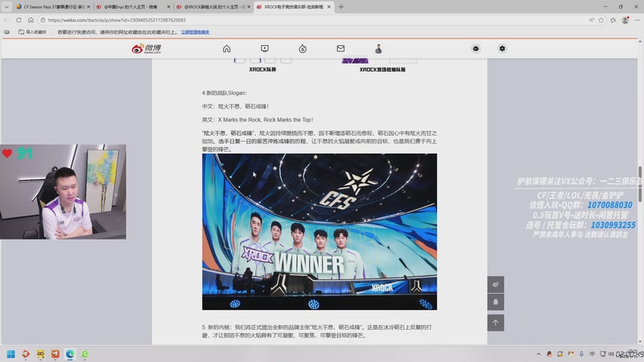The height and width of the screenshot is (362, 644).
Task: Click the address bar URL field
Action: click(x=312, y=19)
